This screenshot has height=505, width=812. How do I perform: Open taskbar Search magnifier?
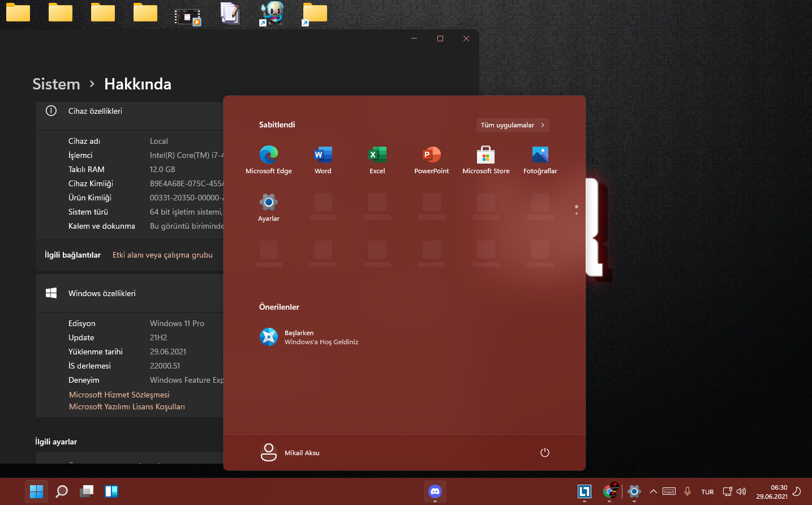tap(62, 491)
